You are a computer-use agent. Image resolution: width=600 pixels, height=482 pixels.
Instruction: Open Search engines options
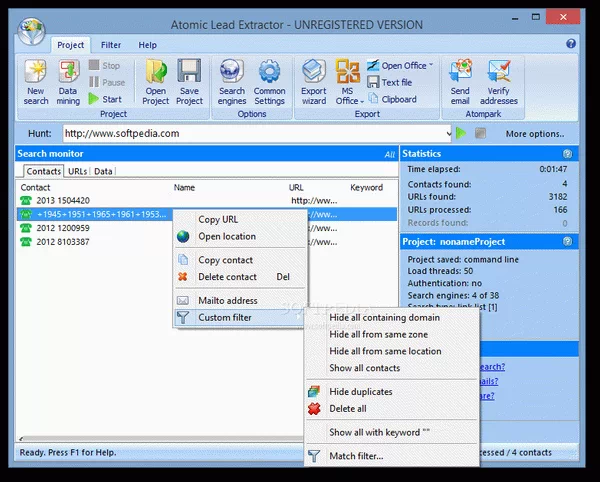(232, 82)
